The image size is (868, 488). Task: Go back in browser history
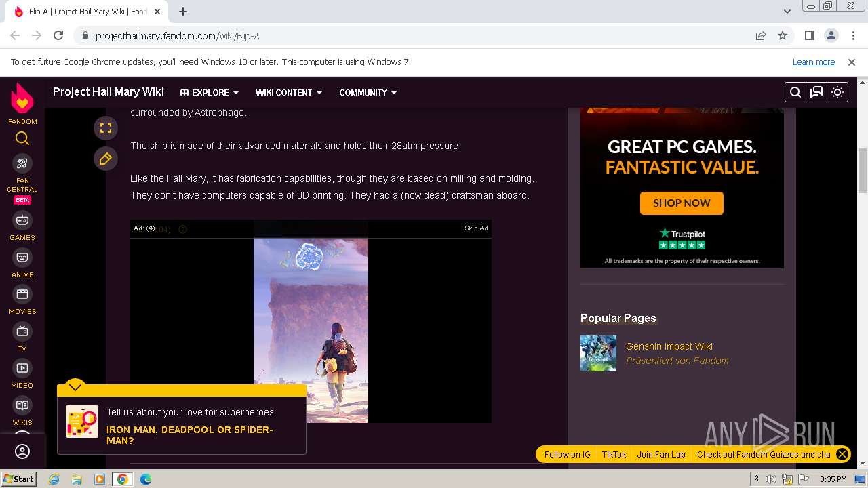(x=15, y=35)
